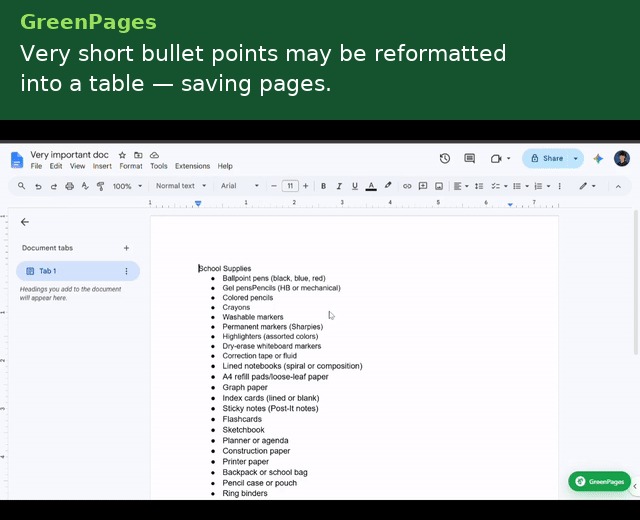Add a new document tab
The height and width of the screenshot is (520, 640).
pyautogui.click(x=126, y=248)
